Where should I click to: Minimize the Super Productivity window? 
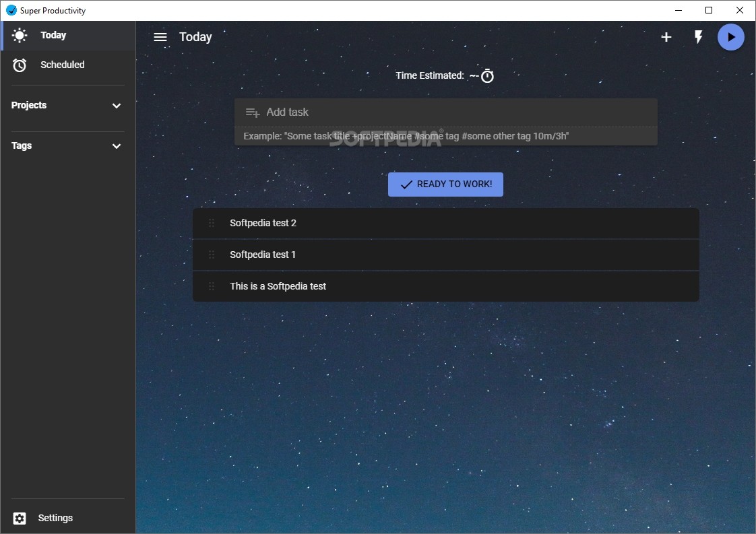coord(679,10)
